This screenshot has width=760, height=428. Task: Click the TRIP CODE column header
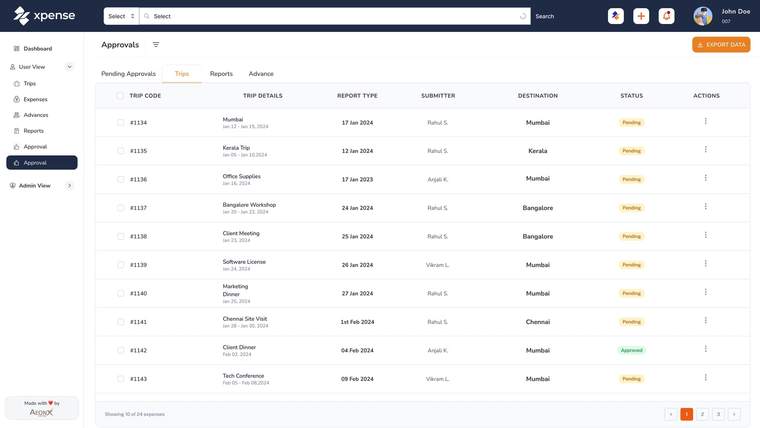145,95
